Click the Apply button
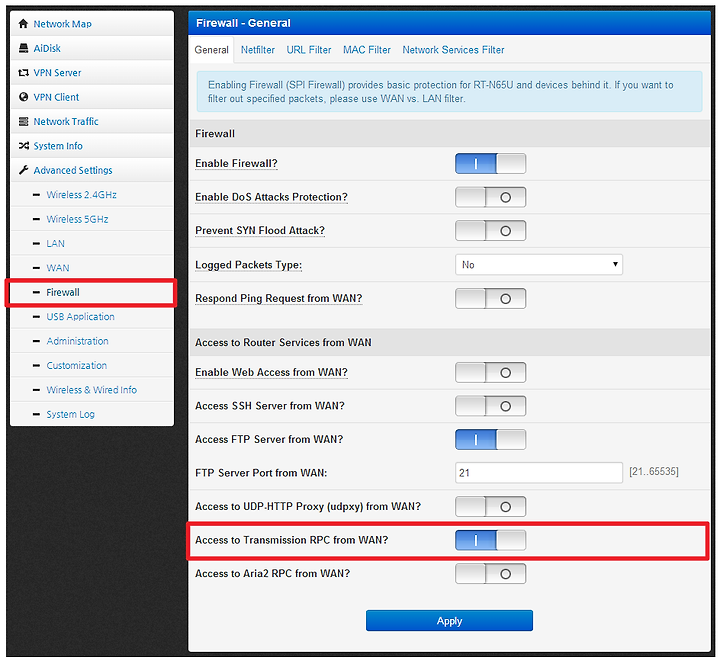This screenshot has width=720, height=664. tap(449, 621)
